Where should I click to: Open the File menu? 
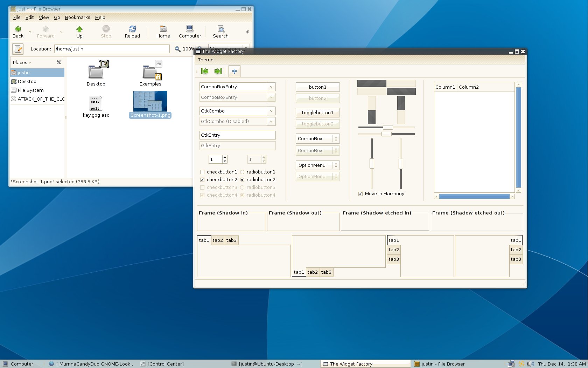pyautogui.click(x=17, y=17)
